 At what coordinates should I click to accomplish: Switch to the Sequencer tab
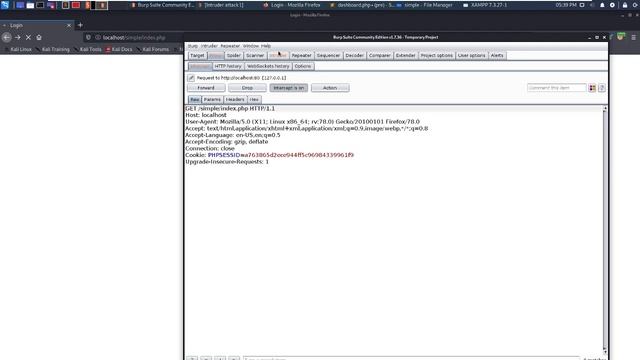(x=329, y=56)
